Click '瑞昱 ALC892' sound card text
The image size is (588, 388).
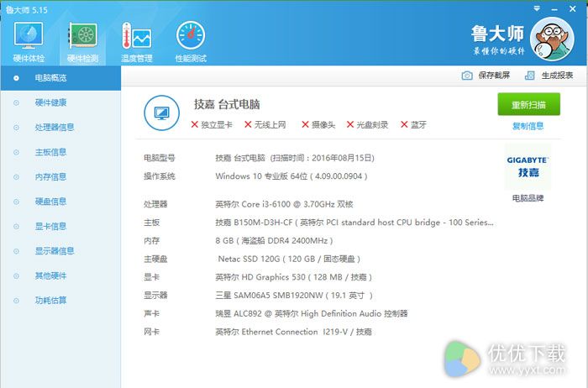[x=239, y=314]
